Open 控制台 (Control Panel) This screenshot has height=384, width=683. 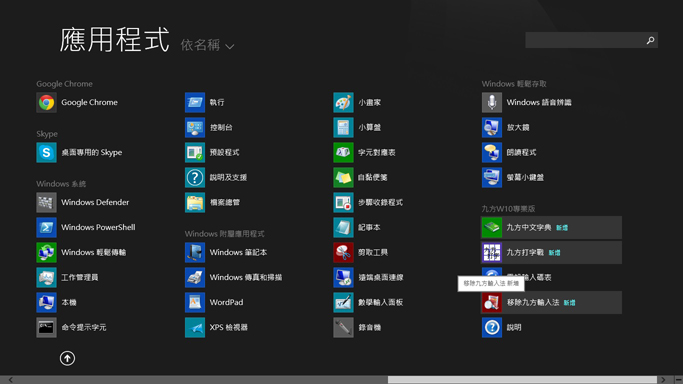pos(209,127)
